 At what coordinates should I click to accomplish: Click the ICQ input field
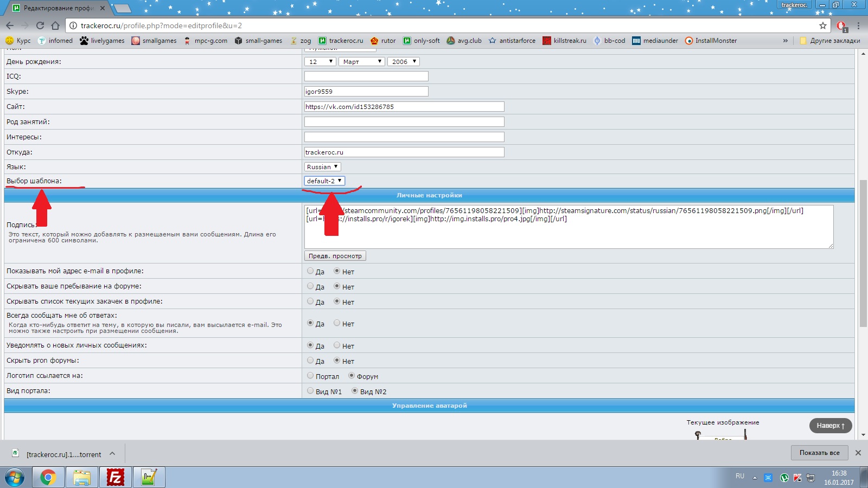coord(366,76)
